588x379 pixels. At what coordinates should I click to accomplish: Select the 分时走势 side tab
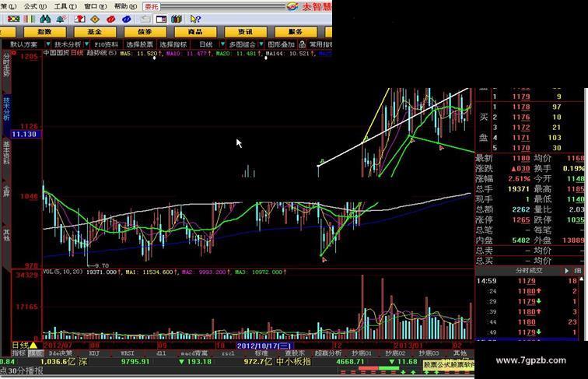6,65
